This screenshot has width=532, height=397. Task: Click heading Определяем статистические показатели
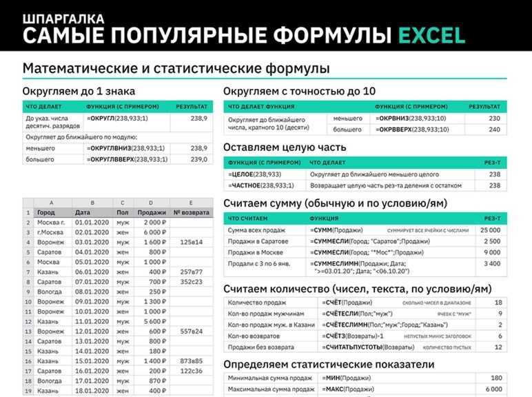click(329, 365)
